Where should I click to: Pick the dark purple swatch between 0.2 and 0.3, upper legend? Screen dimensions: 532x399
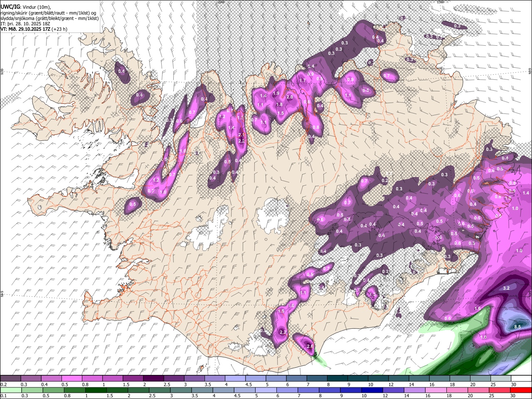coord(11,379)
